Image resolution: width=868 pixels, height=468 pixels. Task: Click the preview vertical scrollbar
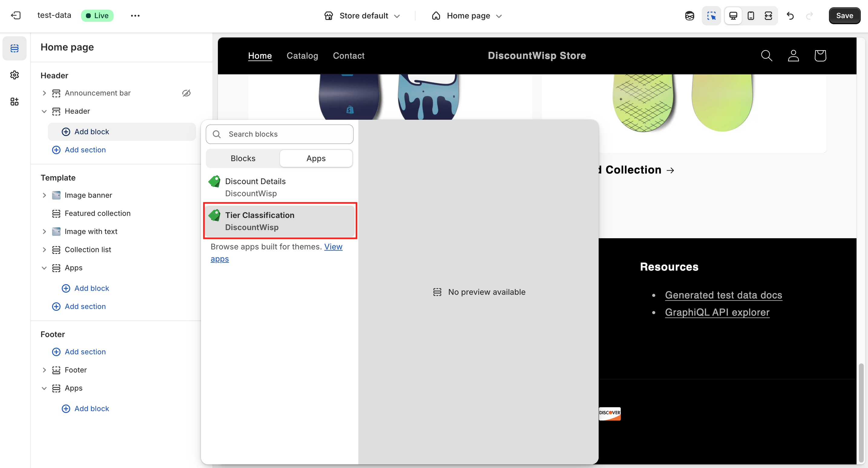coord(861,412)
